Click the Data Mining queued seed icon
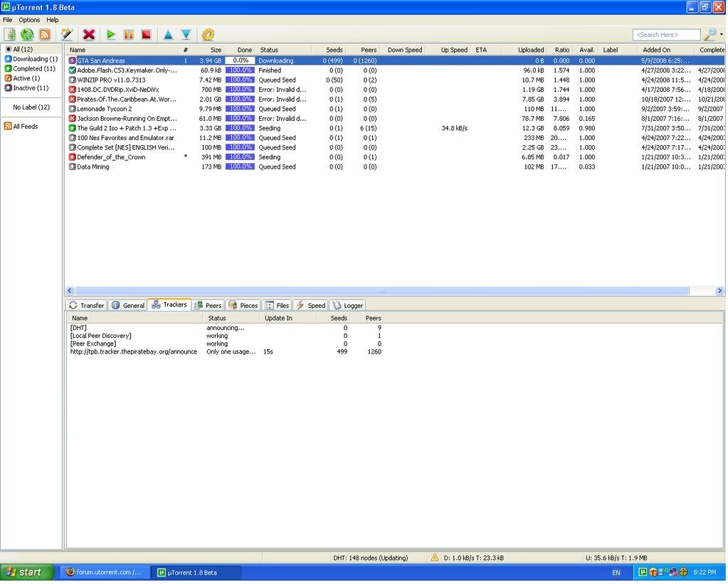This screenshot has height=584, width=728. click(72, 166)
